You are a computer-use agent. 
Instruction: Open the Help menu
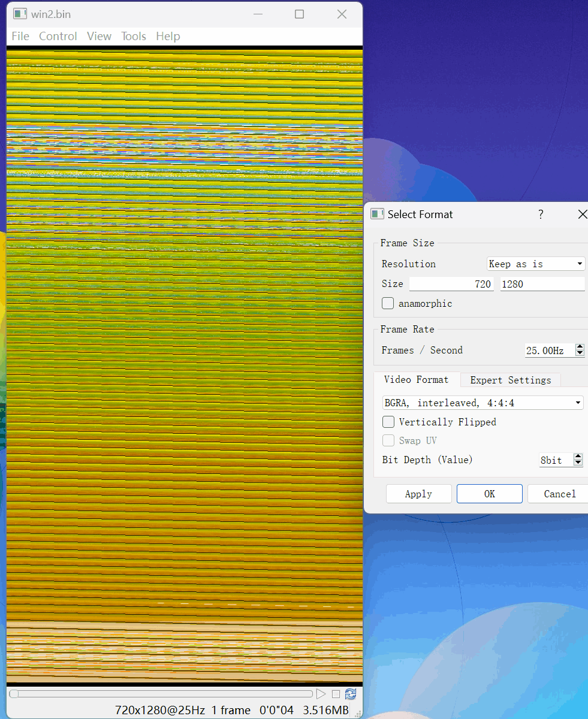point(168,36)
